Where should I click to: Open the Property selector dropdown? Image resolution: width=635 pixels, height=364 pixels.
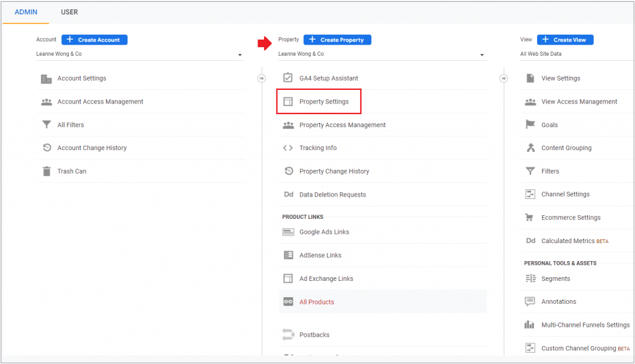point(382,54)
